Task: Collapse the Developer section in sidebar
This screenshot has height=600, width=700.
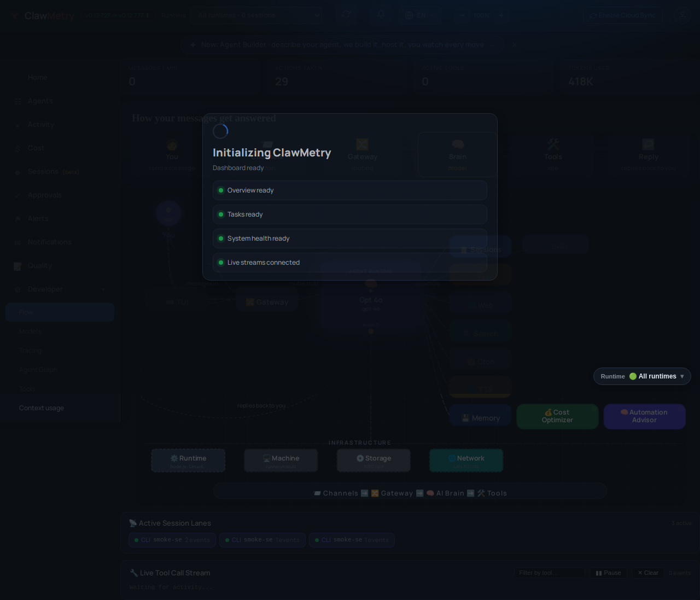Action: click(x=103, y=289)
